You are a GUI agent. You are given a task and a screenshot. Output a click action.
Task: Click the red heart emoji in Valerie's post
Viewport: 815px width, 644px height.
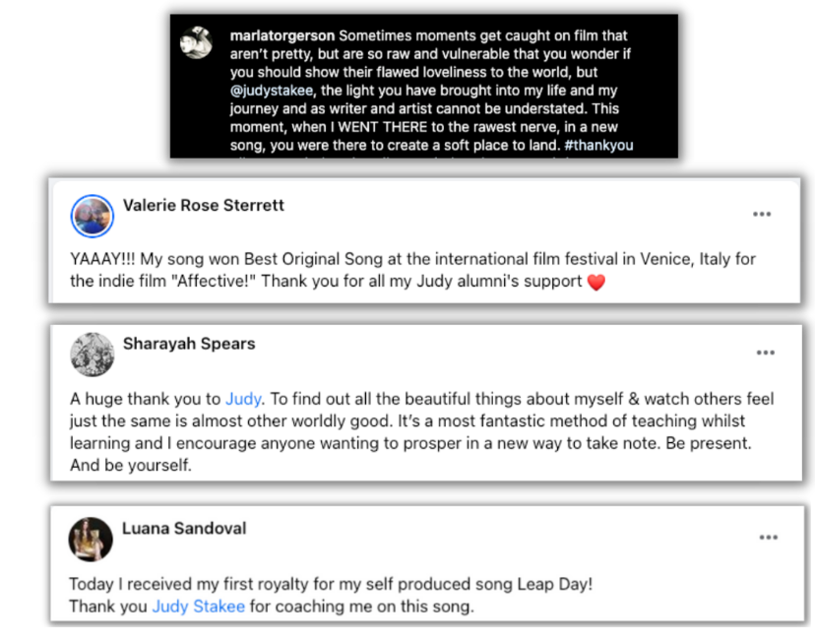click(596, 283)
